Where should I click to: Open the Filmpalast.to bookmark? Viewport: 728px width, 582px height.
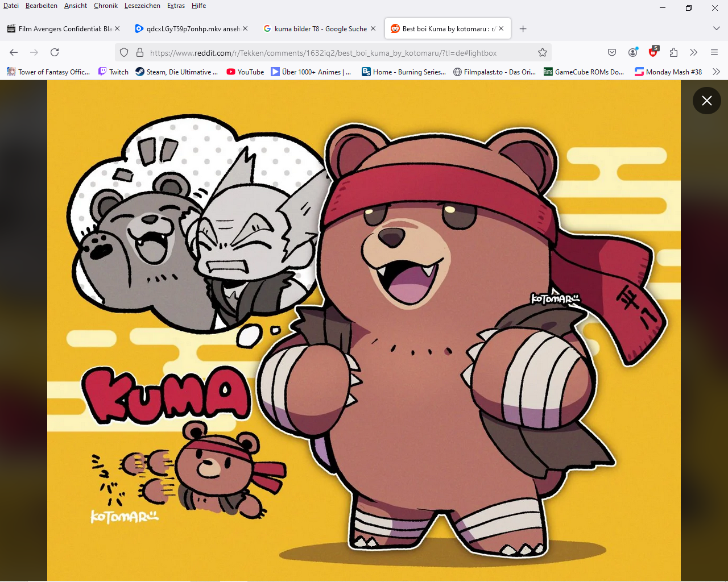click(x=494, y=72)
